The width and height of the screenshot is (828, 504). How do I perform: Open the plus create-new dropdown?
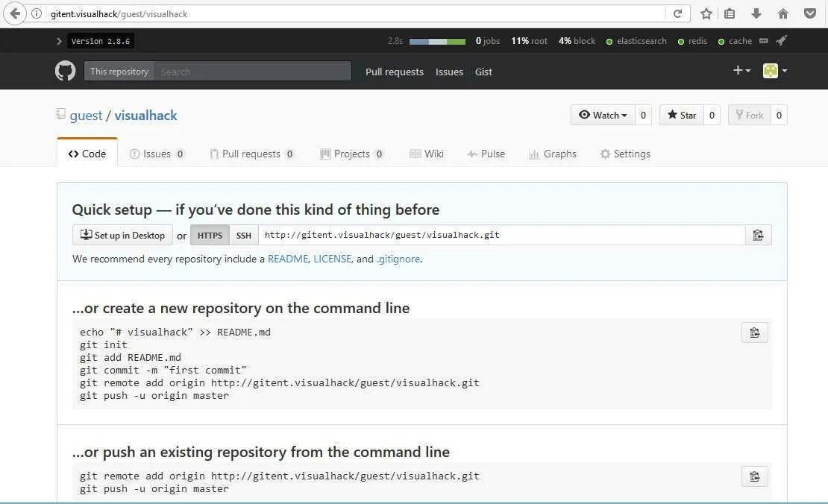(x=742, y=70)
